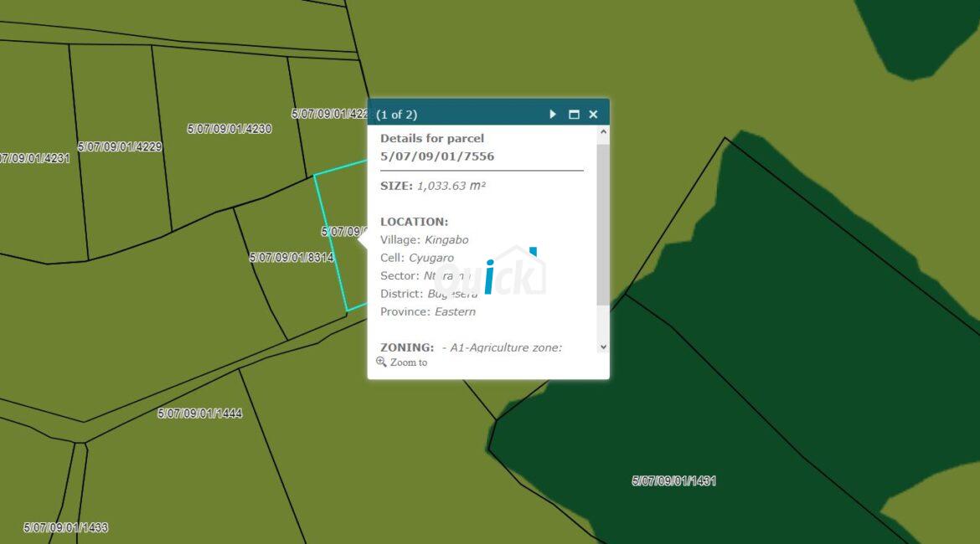This screenshot has width=980, height=544.
Task: Select parcel label 5/07/09/01/1433 on the map
Action: click(66, 528)
